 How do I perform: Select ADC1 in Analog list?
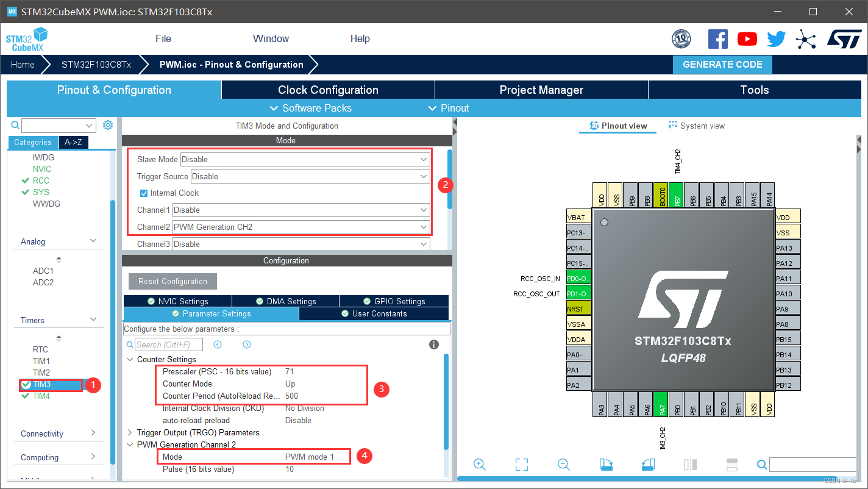tap(43, 271)
